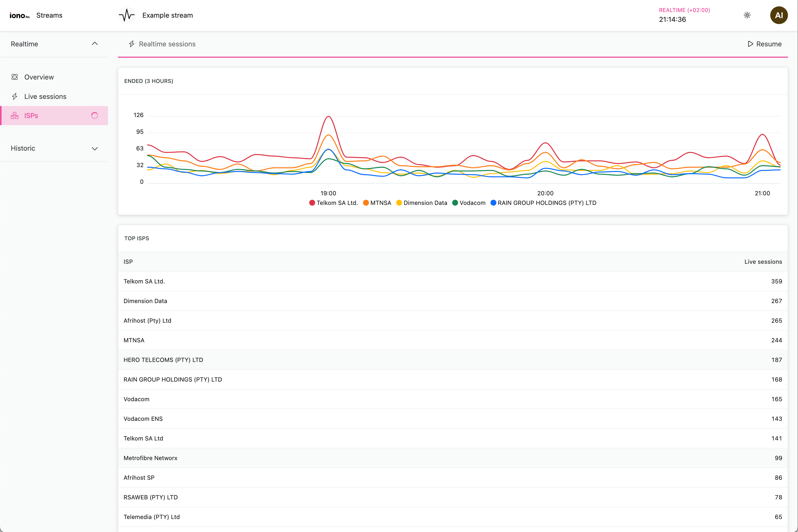Click the Example stream title
This screenshot has height=532, width=798.
pyautogui.click(x=168, y=15)
